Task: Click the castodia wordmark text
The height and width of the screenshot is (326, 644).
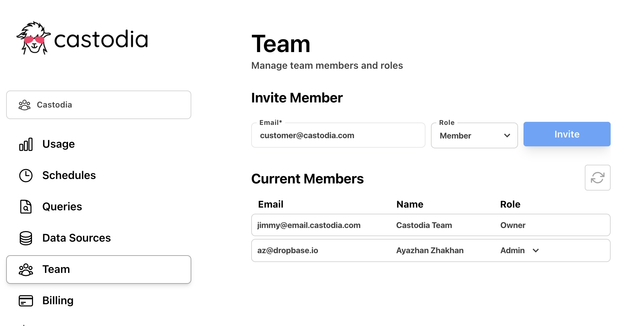Action: pos(101,39)
